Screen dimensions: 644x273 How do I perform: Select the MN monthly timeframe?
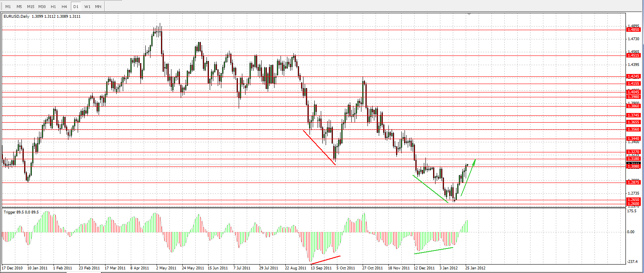98,6
